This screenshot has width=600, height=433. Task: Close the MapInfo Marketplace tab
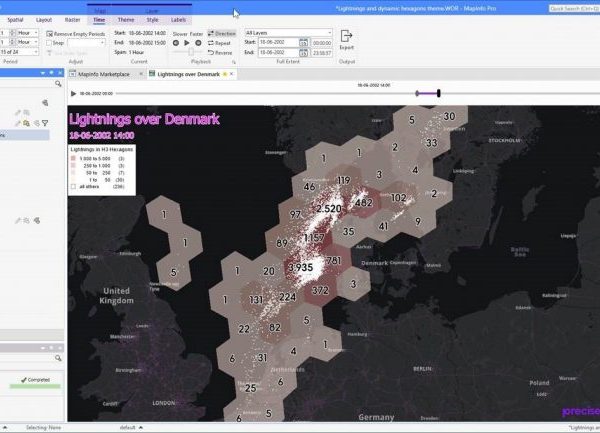coord(141,74)
